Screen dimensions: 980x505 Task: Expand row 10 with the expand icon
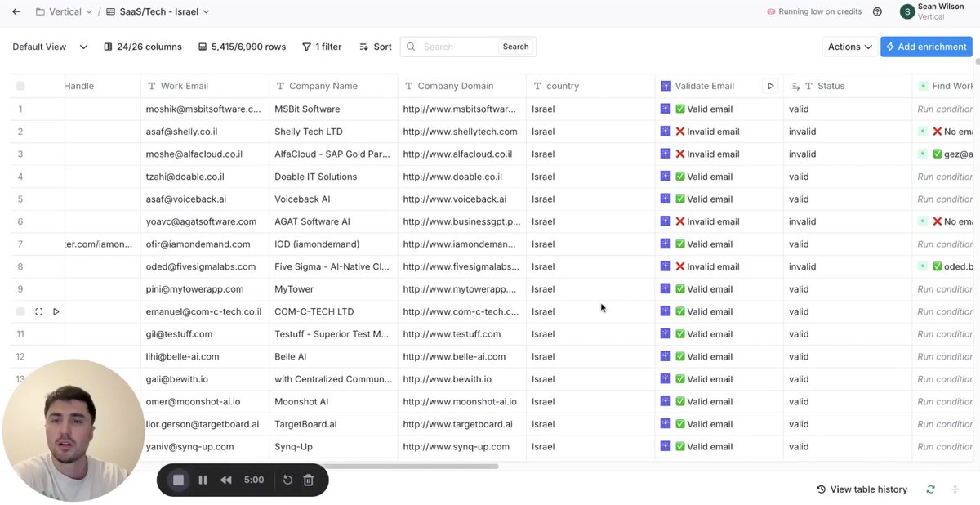(x=38, y=311)
